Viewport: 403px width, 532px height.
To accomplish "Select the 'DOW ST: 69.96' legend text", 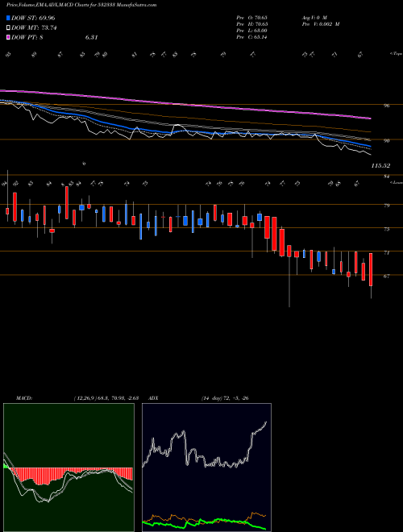I will (33, 18).
